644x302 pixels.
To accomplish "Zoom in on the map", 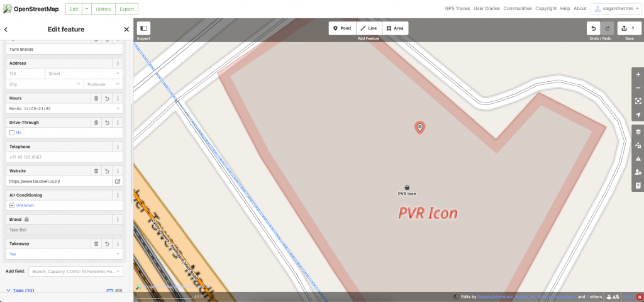I will tap(638, 75).
